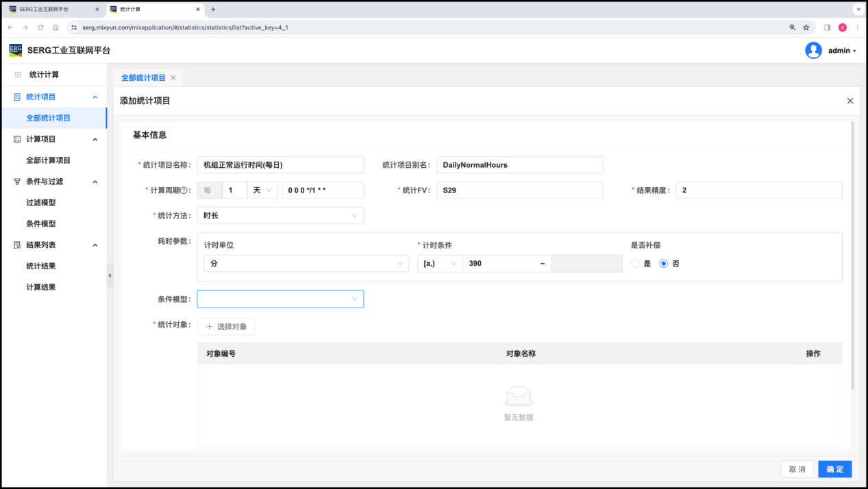Open 过滤模型 in the sidebar
The height and width of the screenshot is (489, 868).
(41, 203)
